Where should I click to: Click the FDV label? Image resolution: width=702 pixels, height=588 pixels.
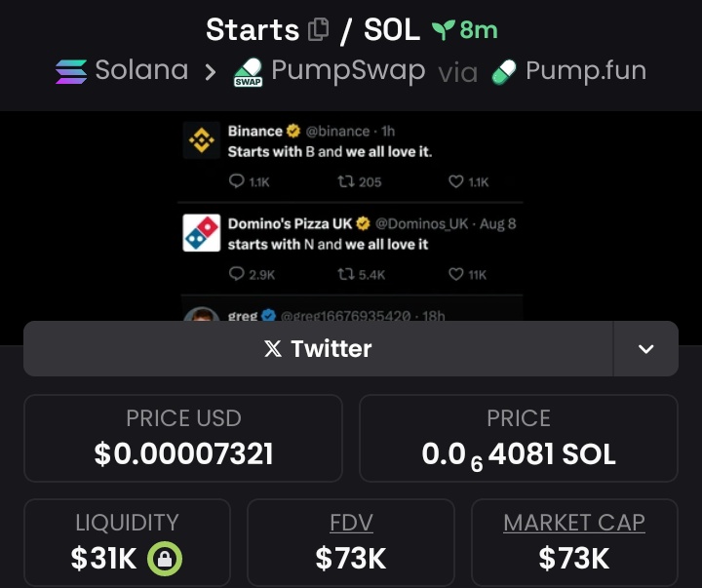pos(351,522)
